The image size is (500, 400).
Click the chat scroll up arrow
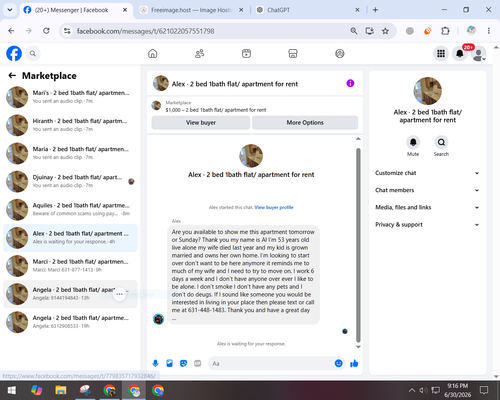click(x=358, y=139)
